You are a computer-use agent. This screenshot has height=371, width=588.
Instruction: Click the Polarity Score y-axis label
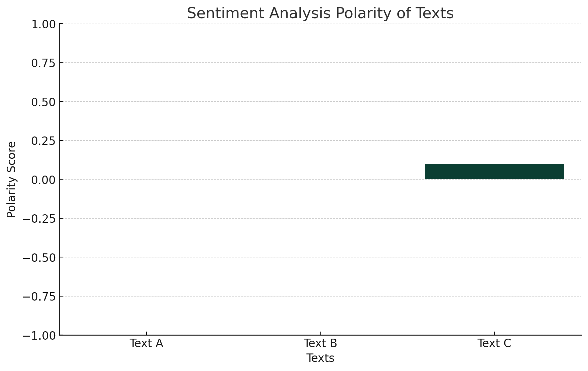click(x=11, y=180)
